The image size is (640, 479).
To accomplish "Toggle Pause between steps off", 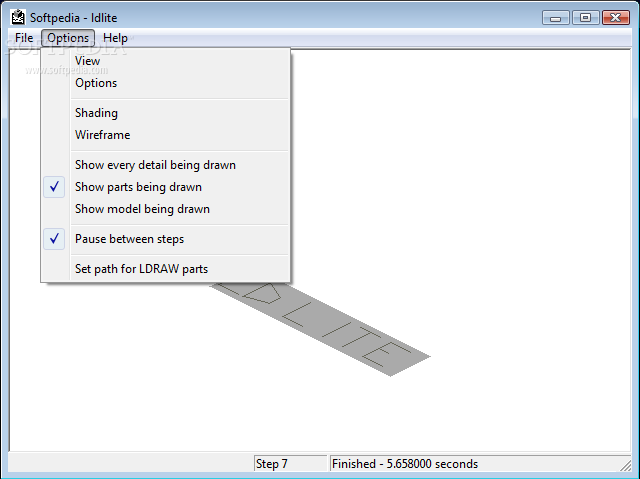I will point(166,239).
